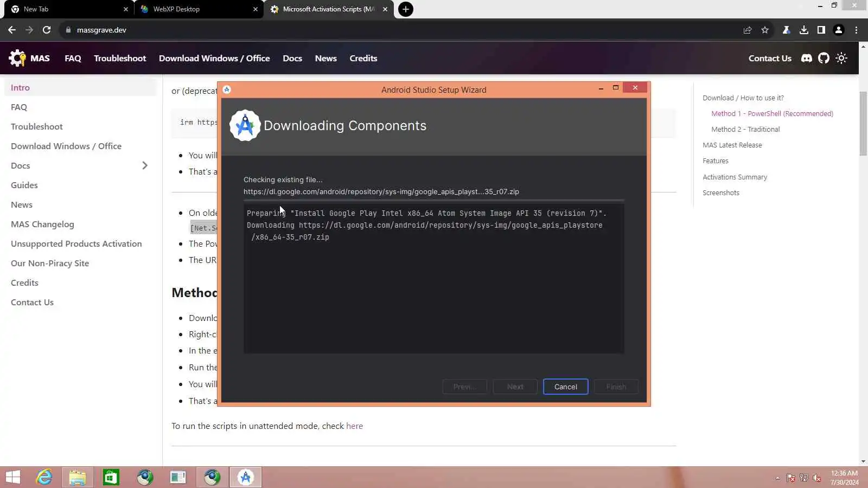This screenshot has width=868, height=488.
Task: Follow the 'here' unattended mode link
Action: tap(354, 426)
